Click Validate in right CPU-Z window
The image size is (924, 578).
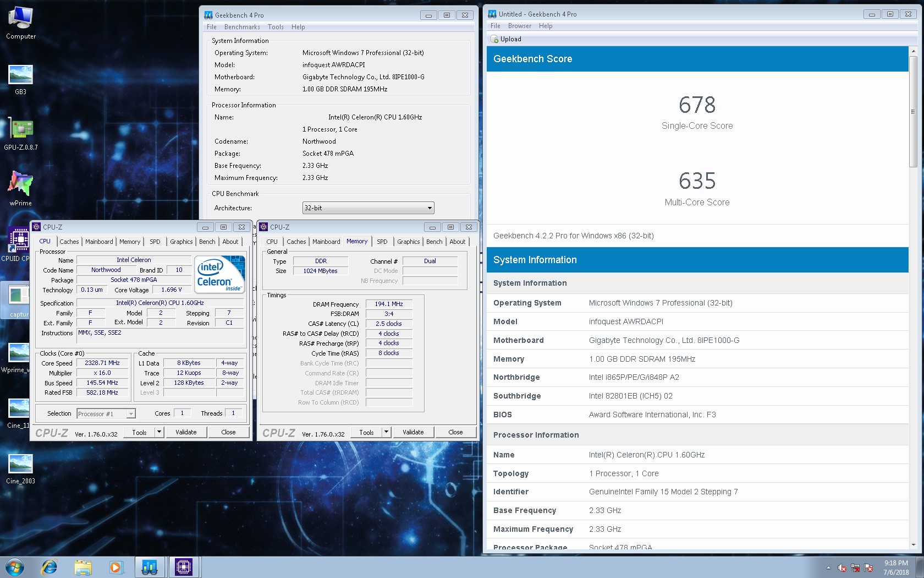(413, 432)
